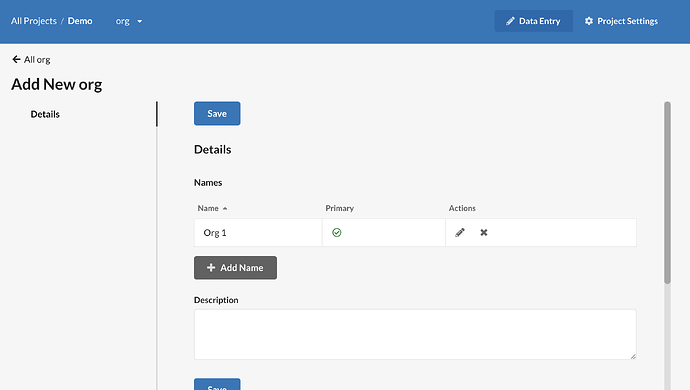
Task: Sort names by the Name column arrow
Action: (225, 209)
